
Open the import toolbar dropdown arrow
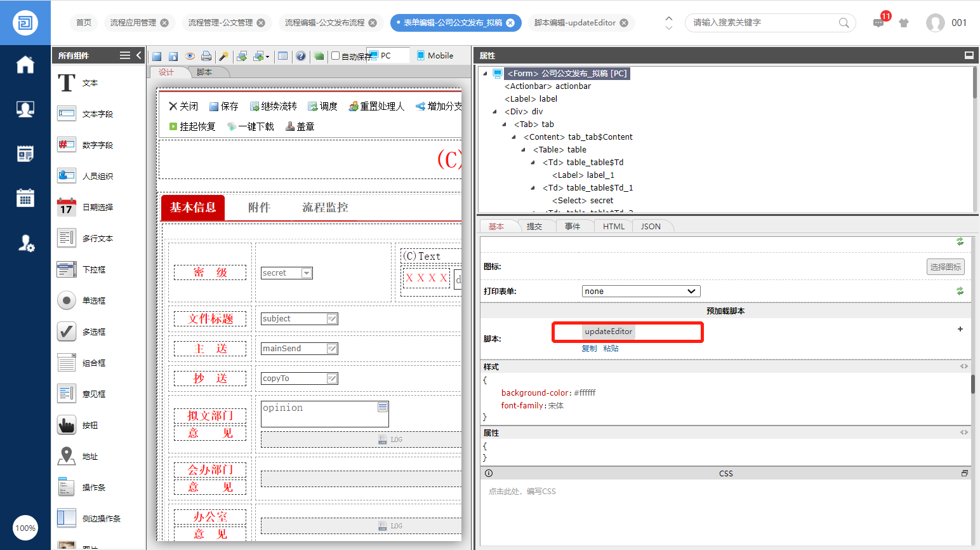pos(268,57)
